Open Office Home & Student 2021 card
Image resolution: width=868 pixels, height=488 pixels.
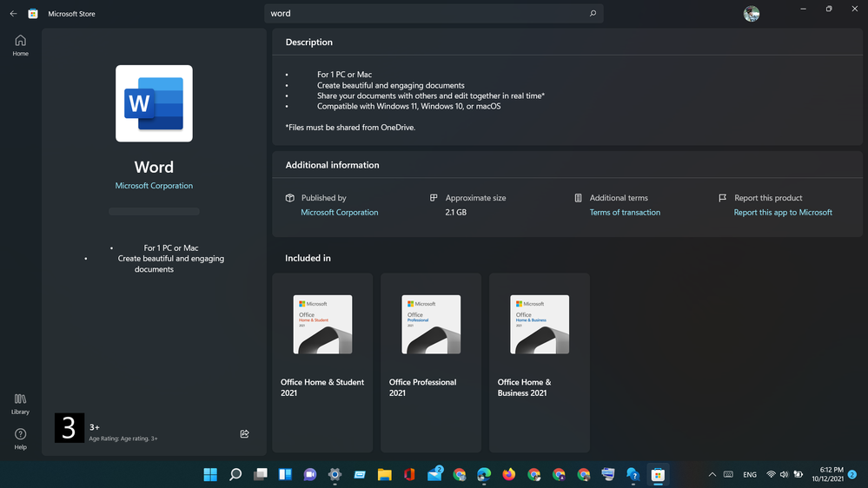322,362
